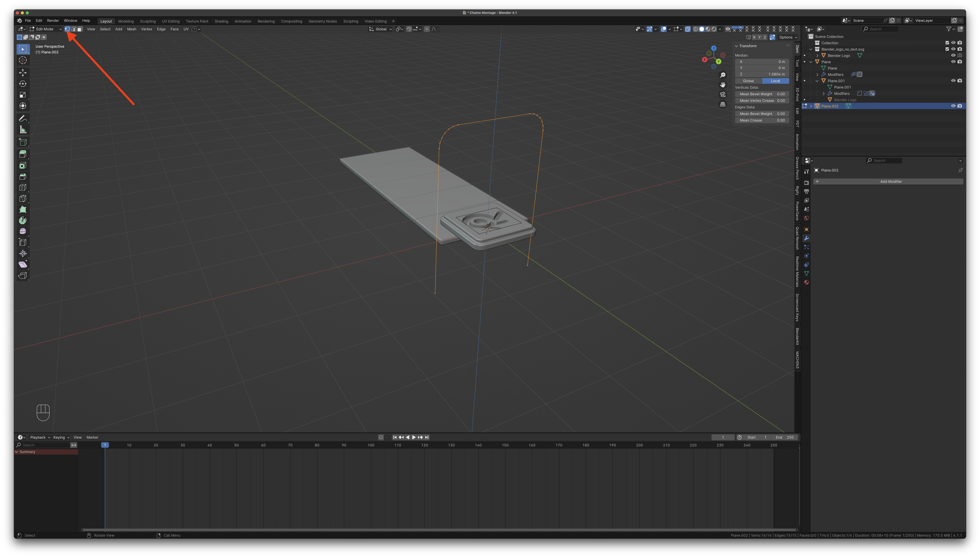Switch to the Modeling workspace tab
This screenshot has width=980, height=557.
click(126, 21)
